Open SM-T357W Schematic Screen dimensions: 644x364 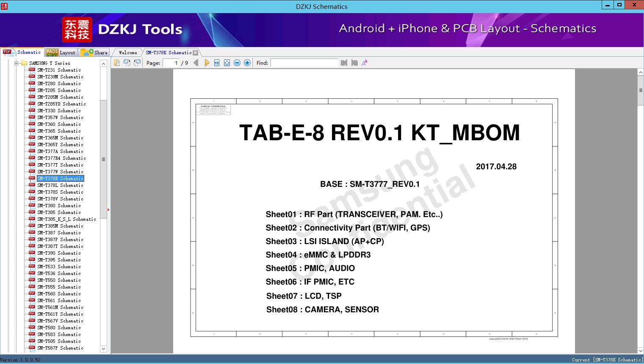click(x=60, y=117)
